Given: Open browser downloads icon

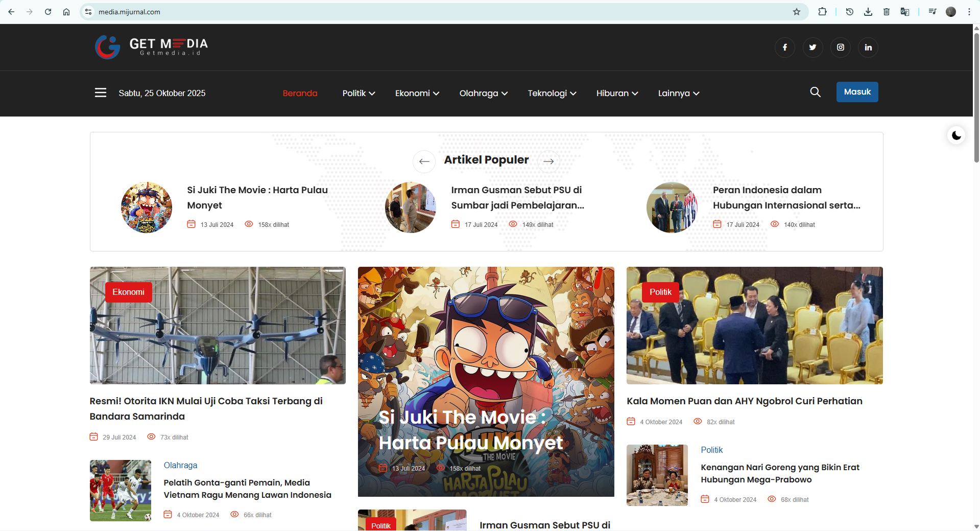Looking at the screenshot, I should 868,12.
